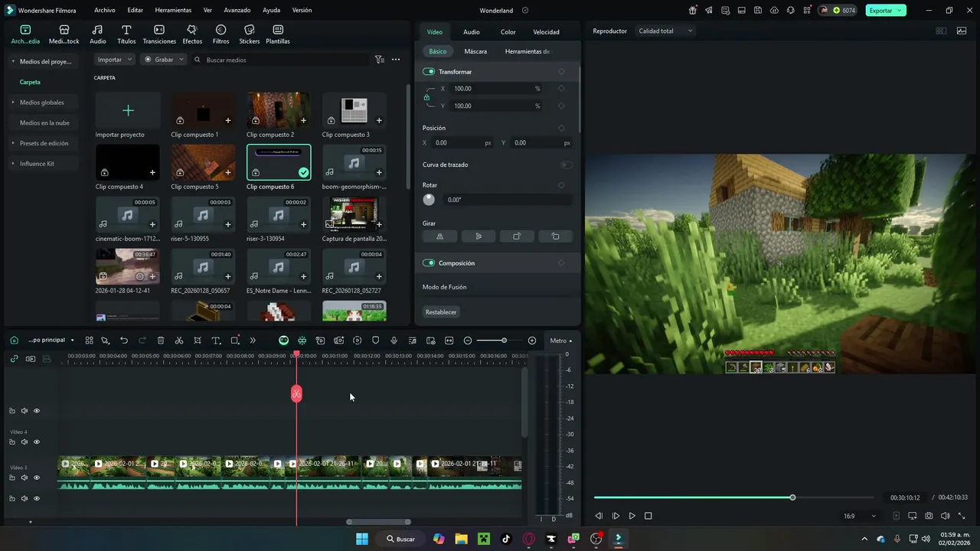Open the Avanzado menu

pyautogui.click(x=237, y=11)
